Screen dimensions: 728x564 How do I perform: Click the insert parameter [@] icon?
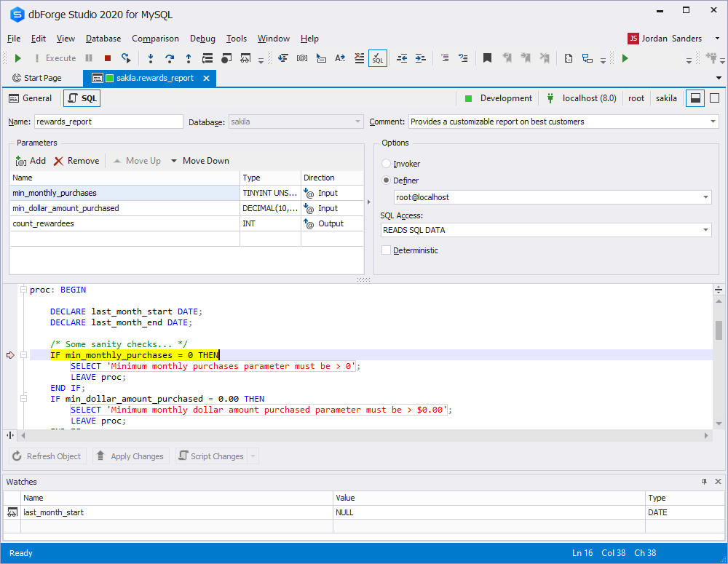point(302,58)
